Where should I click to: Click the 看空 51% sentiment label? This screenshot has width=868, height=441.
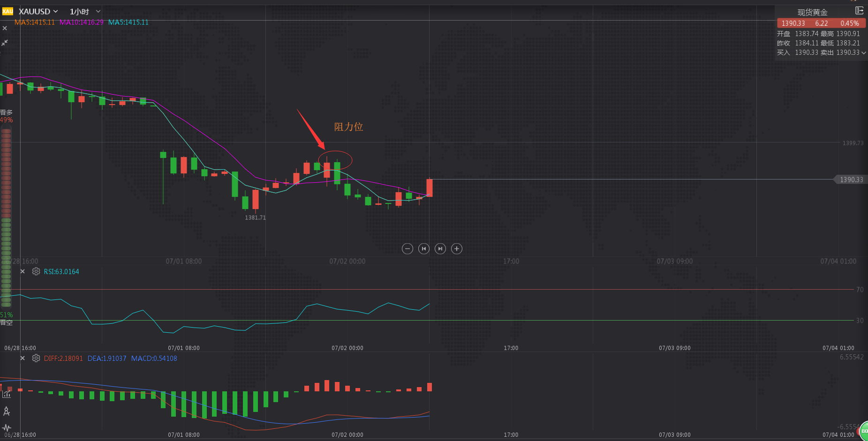tap(7, 319)
